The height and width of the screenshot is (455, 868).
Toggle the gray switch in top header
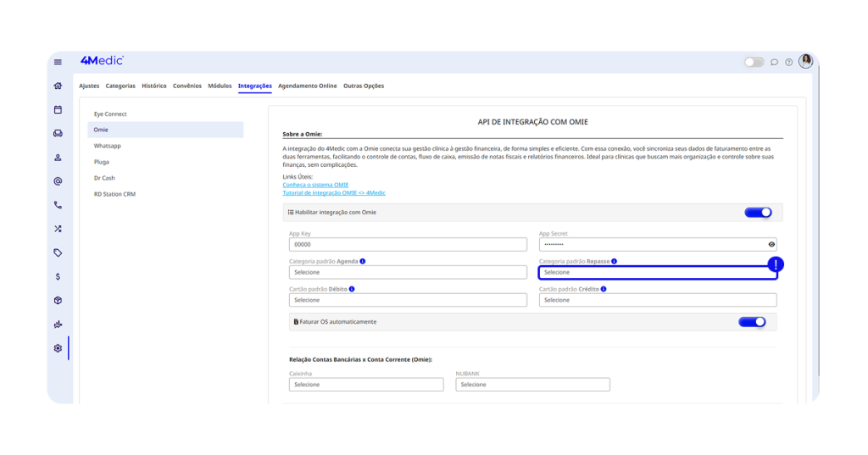coord(753,62)
